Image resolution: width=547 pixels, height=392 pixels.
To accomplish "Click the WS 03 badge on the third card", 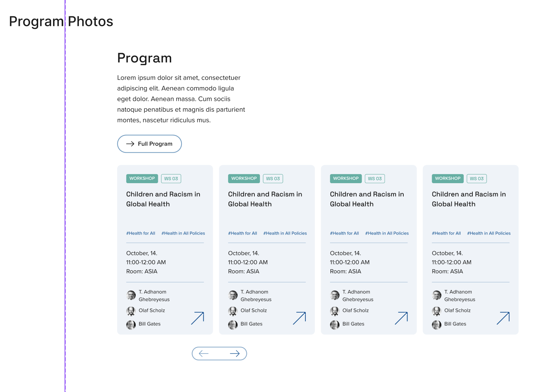I will [375, 179].
